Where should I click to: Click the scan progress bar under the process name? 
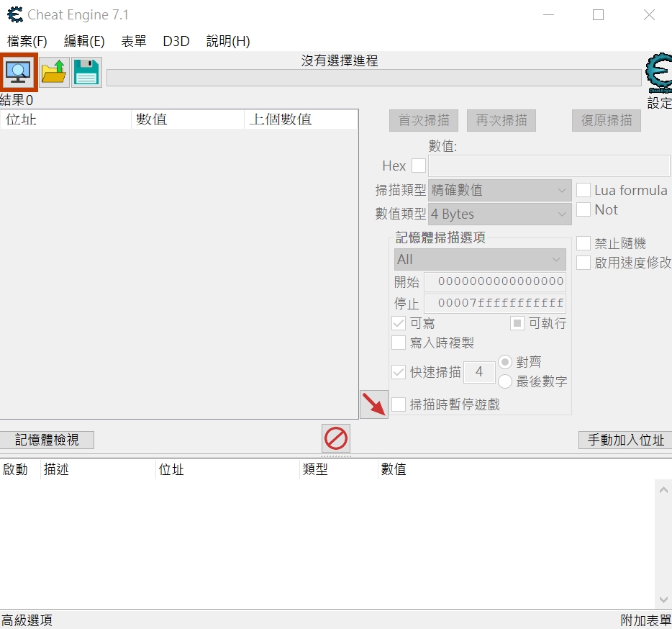(x=373, y=78)
